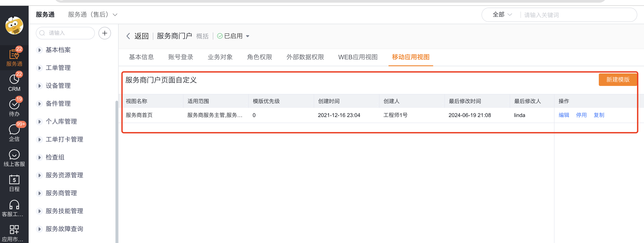Open 线上客服 icon
The width and height of the screenshot is (644, 243).
click(14, 158)
